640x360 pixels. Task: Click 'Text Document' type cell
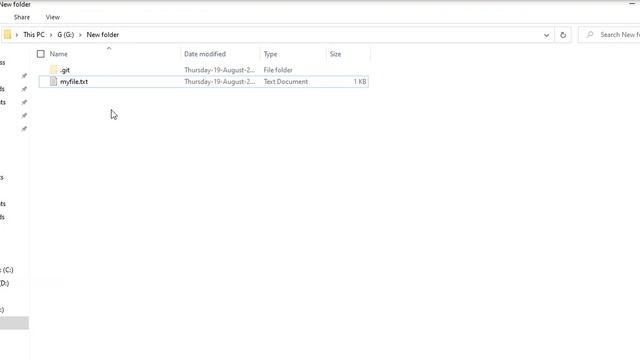pos(286,82)
